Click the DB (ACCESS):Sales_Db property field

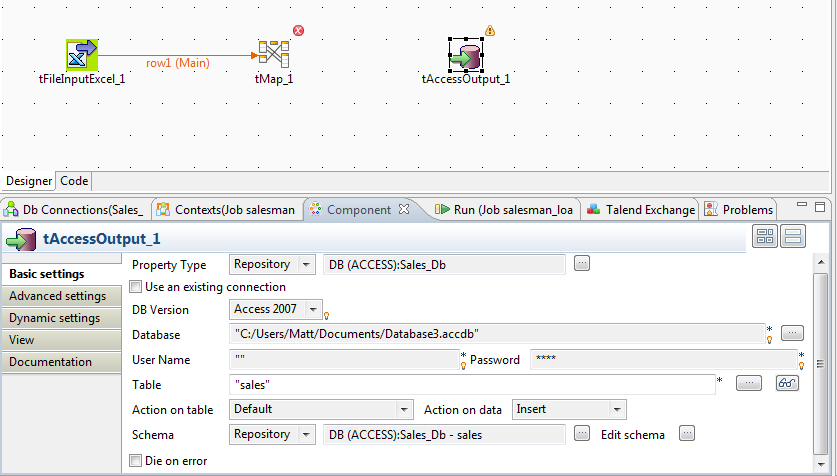[x=444, y=265]
